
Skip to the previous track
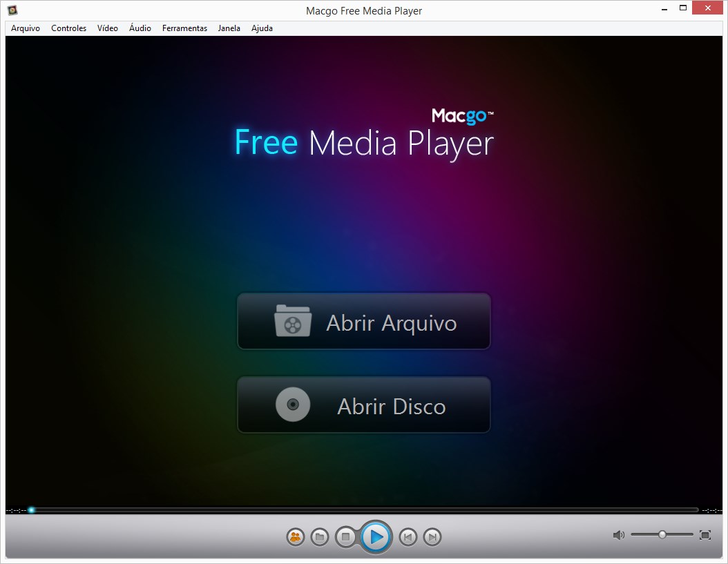pos(408,537)
